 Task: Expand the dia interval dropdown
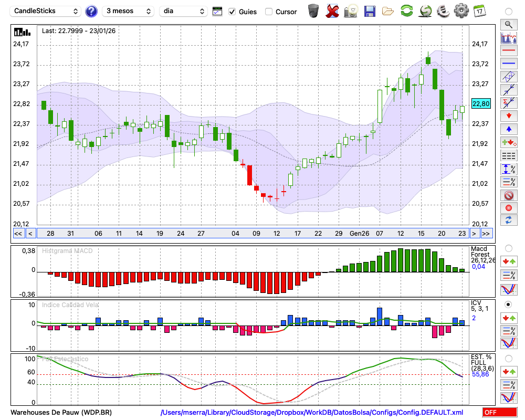coord(183,11)
